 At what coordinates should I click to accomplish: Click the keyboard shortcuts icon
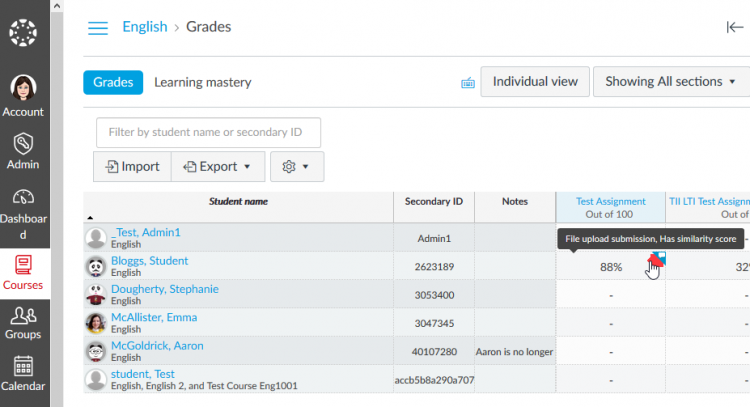[467, 83]
